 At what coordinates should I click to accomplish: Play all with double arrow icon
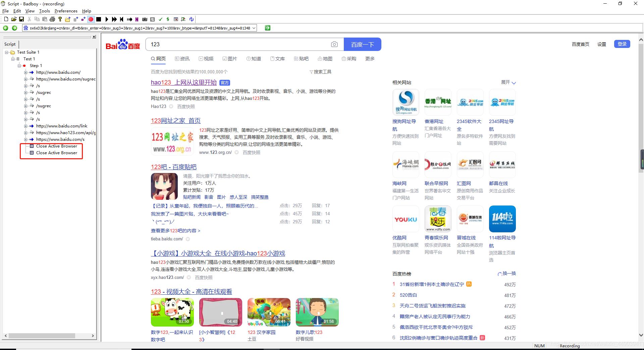114,19
